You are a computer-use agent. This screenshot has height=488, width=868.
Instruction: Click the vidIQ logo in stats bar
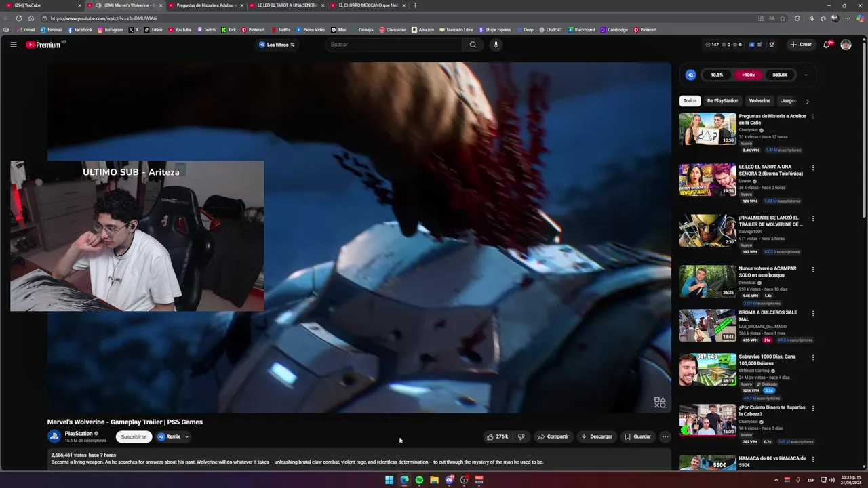coord(690,75)
